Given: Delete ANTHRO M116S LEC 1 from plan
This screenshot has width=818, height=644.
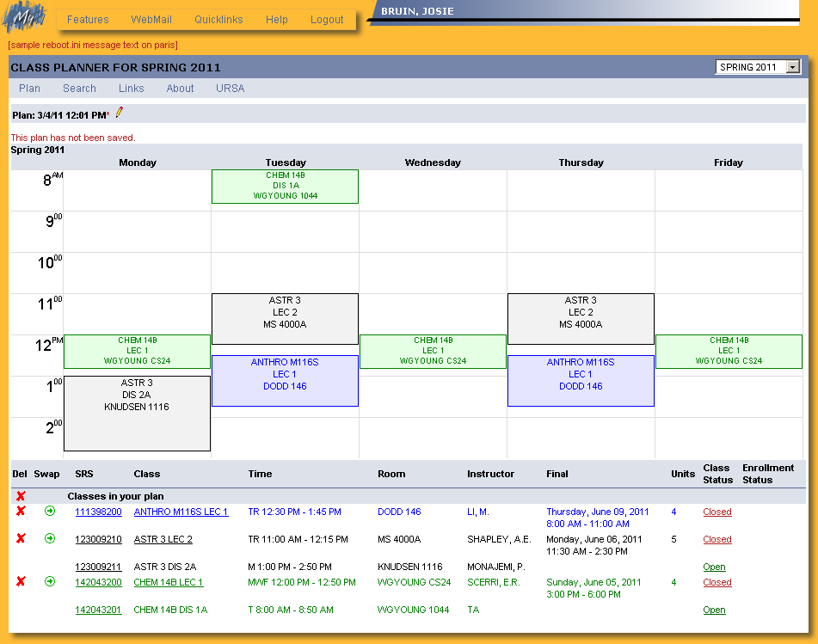Looking at the screenshot, I should point(21,512).
